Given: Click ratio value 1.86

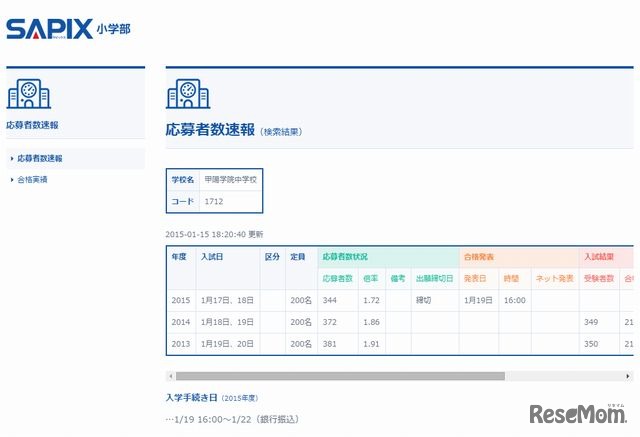Looking at the screenshot, I should [x=371, y=322].
